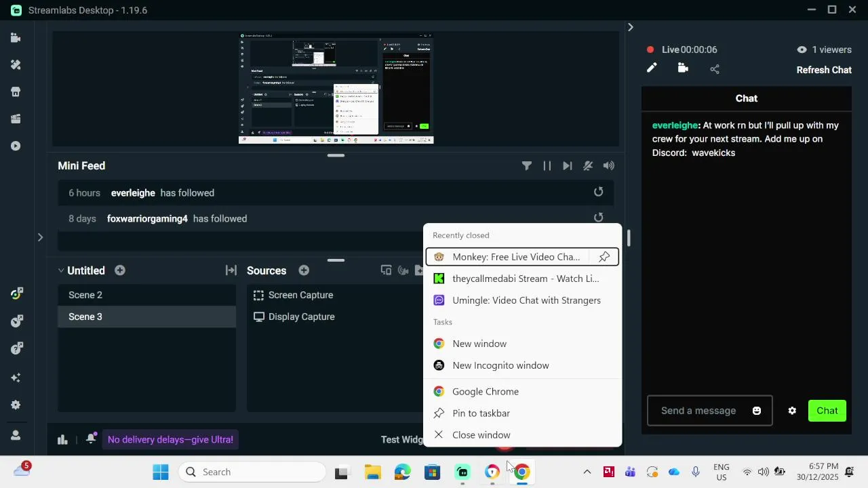Toggle the Mini Feed mute-event-sounds icon

click(588, 166)
